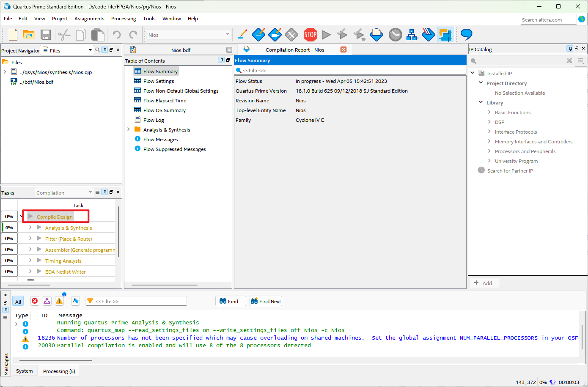
Task: Expand Memory Interfaces and Controllers
Action: pos(489,141)
